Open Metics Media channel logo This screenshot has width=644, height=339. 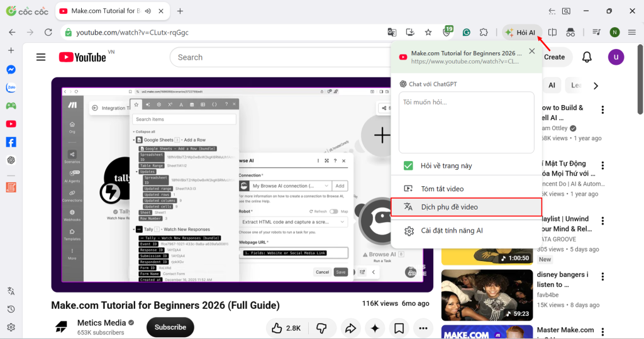pos(62,327)
